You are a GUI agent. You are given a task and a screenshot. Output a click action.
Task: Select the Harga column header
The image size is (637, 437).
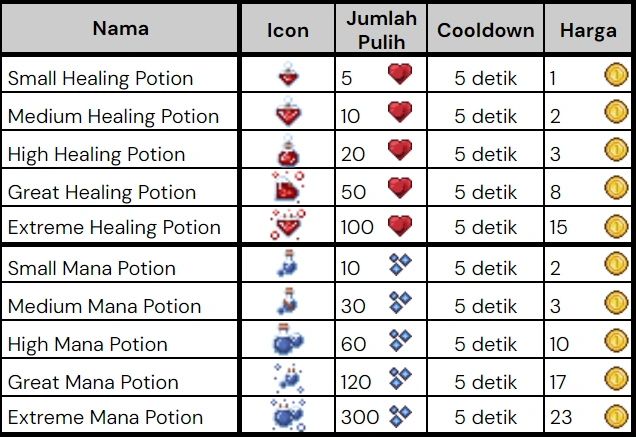click(588, 30)
